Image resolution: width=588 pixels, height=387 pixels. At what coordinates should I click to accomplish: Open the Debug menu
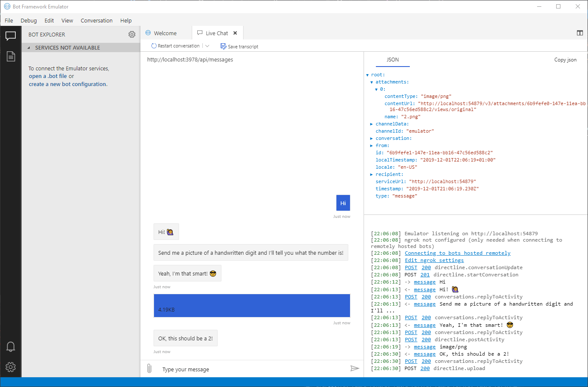pos(29,20)
